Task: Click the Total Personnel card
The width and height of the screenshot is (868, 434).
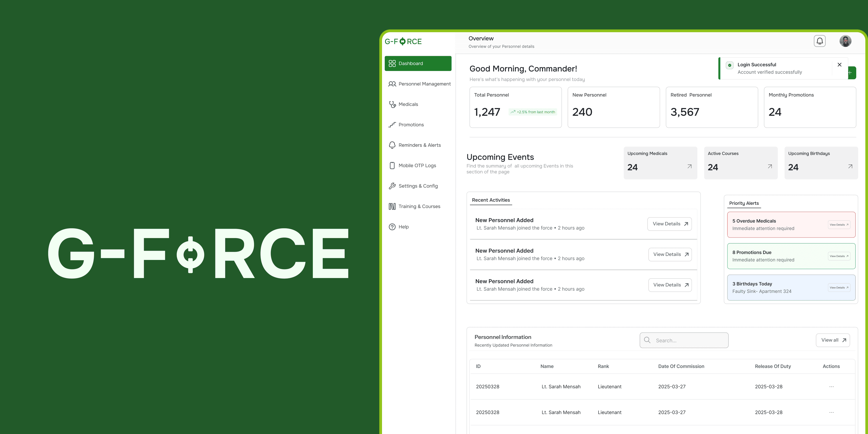Action: coord(516,107)
